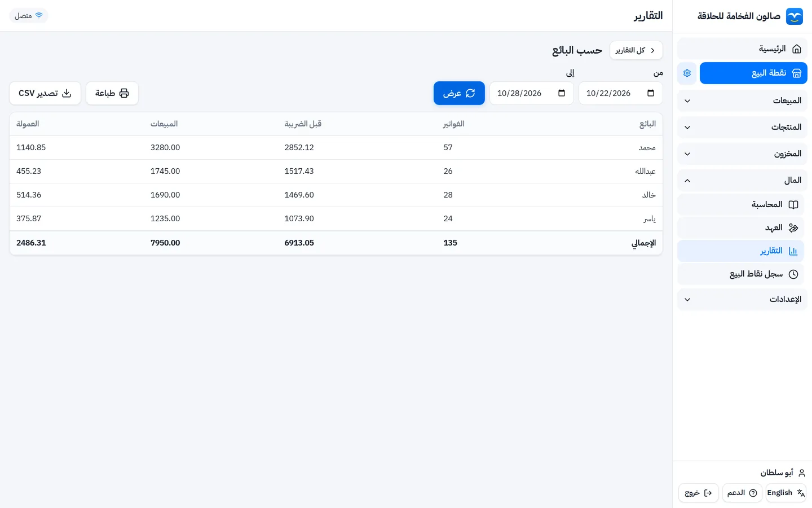812x508 pixels.
Task: Click the عرض refresh button
Action: point(459,93)
